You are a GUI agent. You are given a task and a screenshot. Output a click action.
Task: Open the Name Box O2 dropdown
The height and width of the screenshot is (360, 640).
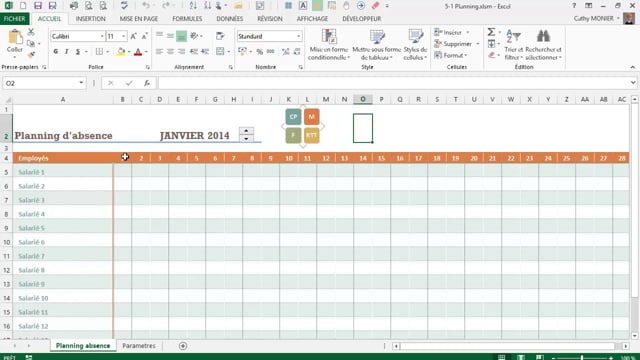click(81, 83)
